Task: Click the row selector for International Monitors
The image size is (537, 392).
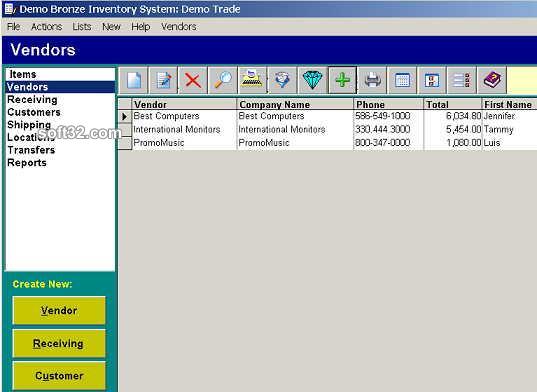Action: pyautogui.click(x=125, y=130)
